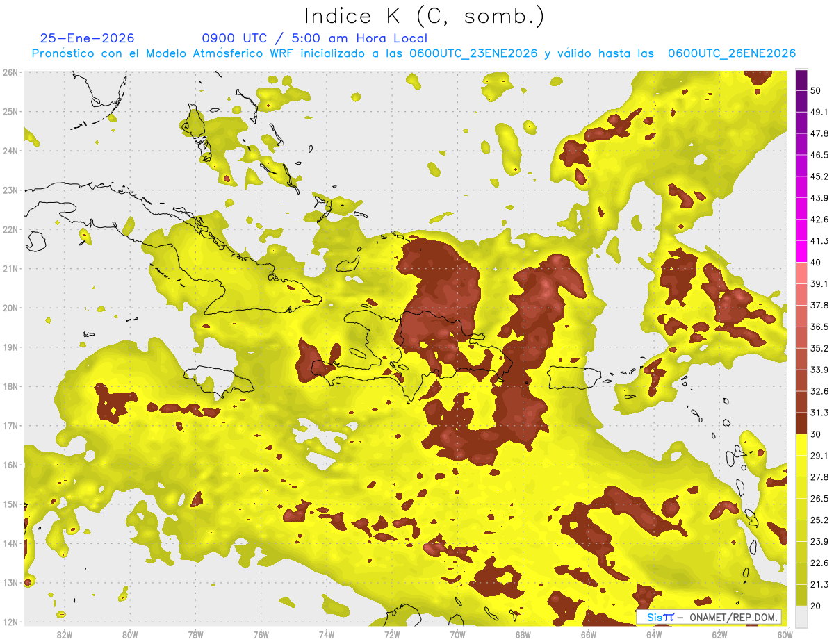Viewport: 834px width, 644px height.
Task: Click the colorbar value "29.1"
Action: point(819,455)
